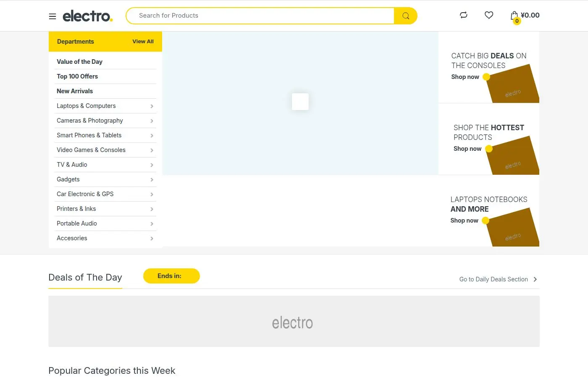588x378 pixels.
Task: Click View All departments link
Action: [143, 42]
